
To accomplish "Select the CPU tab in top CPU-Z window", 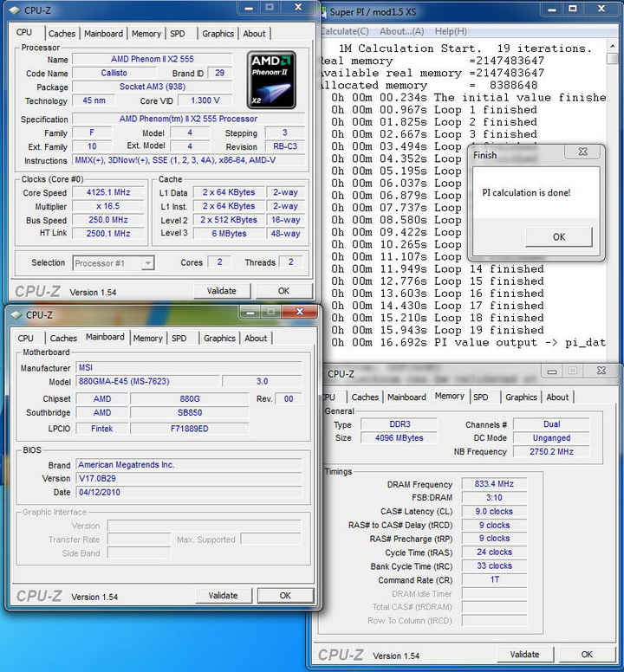I will (24, 33).
